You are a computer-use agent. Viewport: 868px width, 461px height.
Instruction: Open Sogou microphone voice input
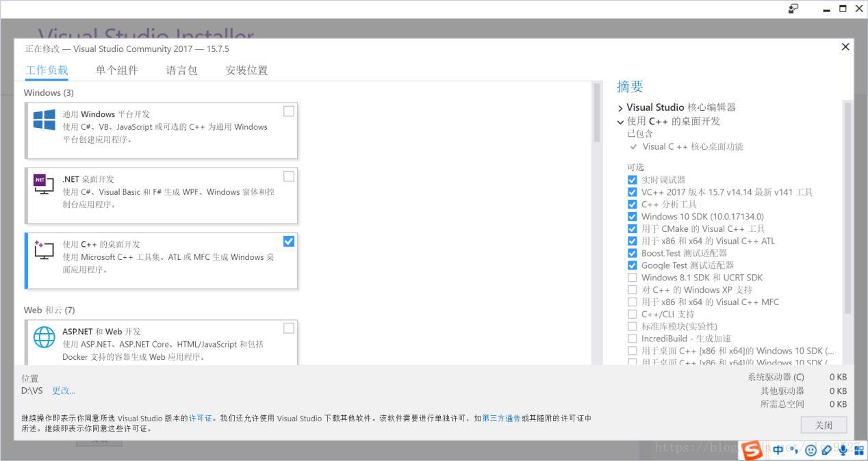[843, 450]
